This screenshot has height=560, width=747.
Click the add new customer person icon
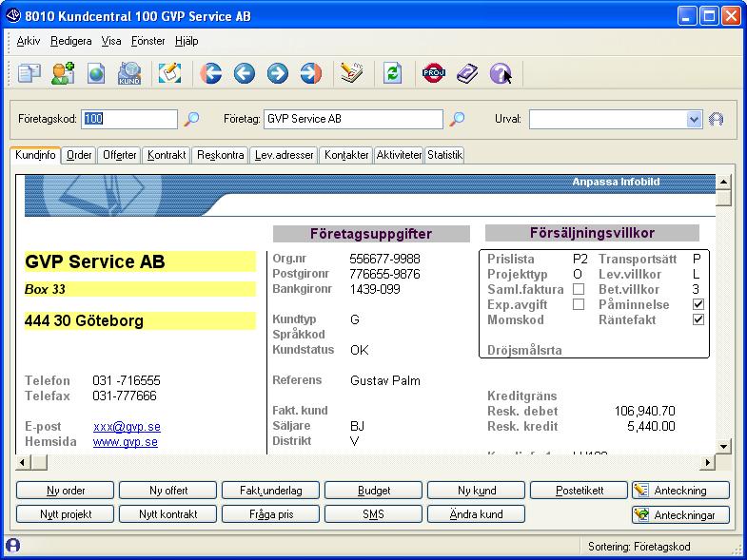[63, 74]
